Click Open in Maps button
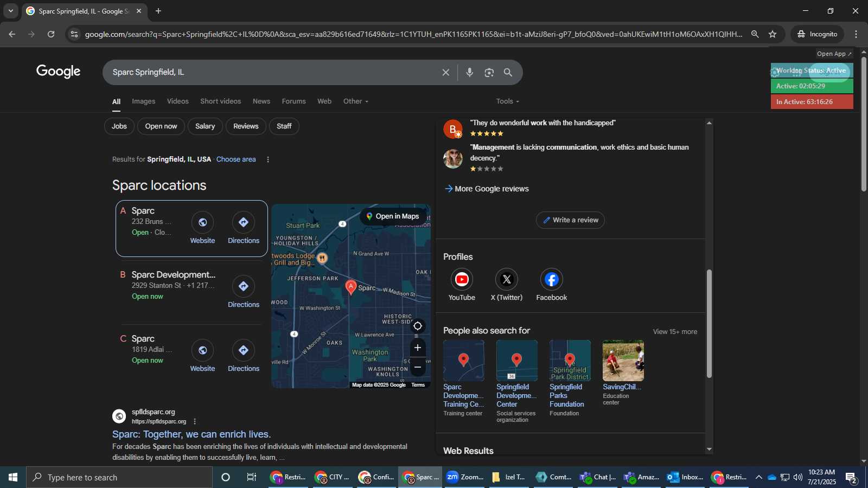The image size is (868, 488). pyautogui.click(x=392, y=216)
